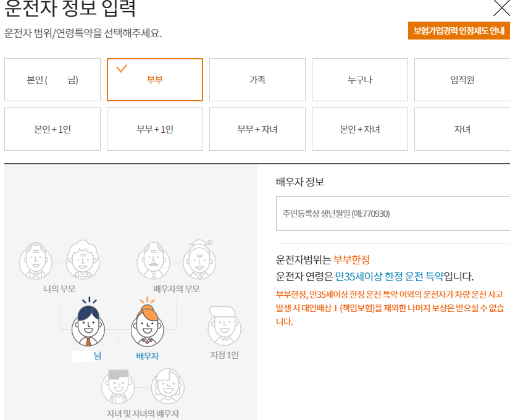Click the 지정 1인 designated person avatar
The width and height of the screenshot is (510, 420).
tap(224, 325)
